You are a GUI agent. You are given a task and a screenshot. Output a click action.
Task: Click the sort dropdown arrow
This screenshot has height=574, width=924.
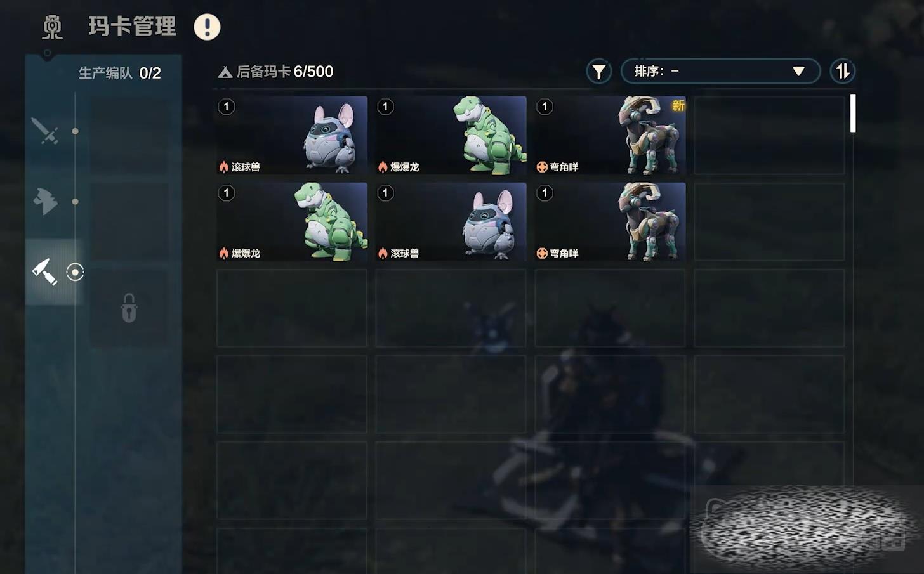798,71
